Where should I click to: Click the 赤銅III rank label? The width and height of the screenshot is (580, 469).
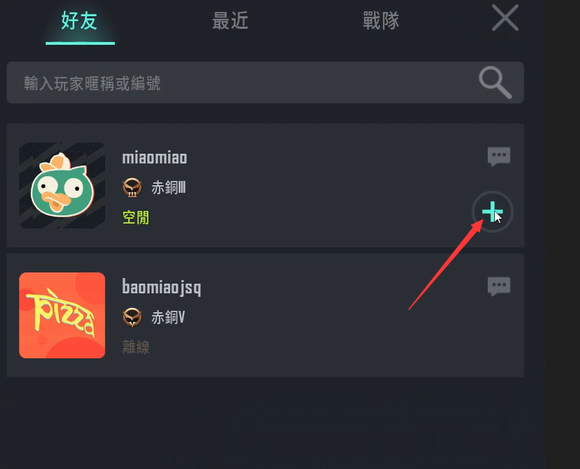coord(168,188)
